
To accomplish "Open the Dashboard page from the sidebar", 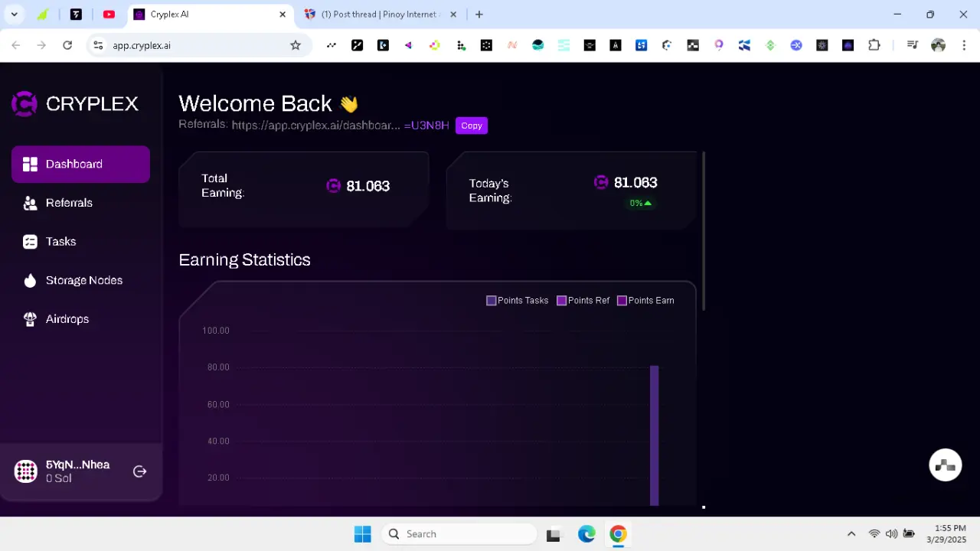I will tap(80, 164).
